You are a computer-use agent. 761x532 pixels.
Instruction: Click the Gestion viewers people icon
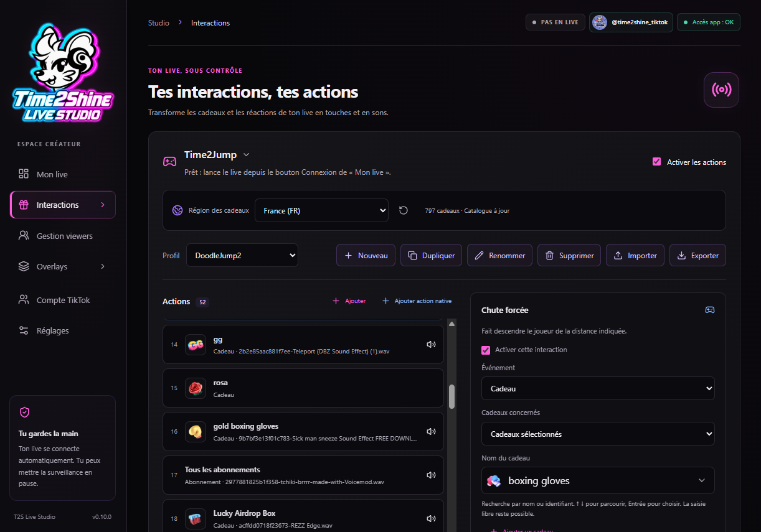coord(24,236)
